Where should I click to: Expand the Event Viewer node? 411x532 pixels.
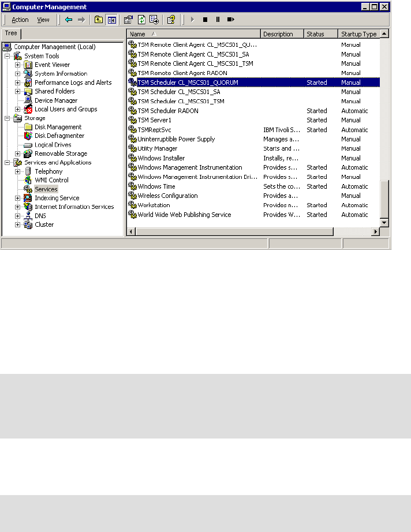(x=18, y=65)
